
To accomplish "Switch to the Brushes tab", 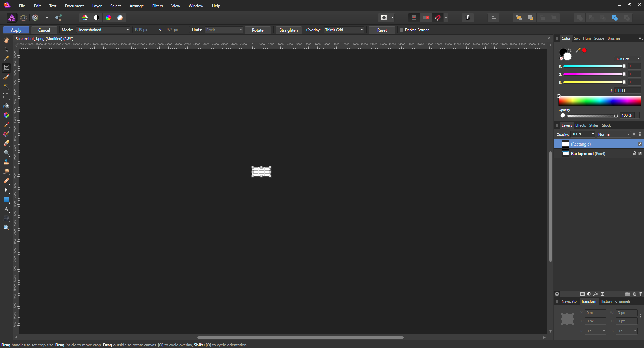I will (614, 38).
